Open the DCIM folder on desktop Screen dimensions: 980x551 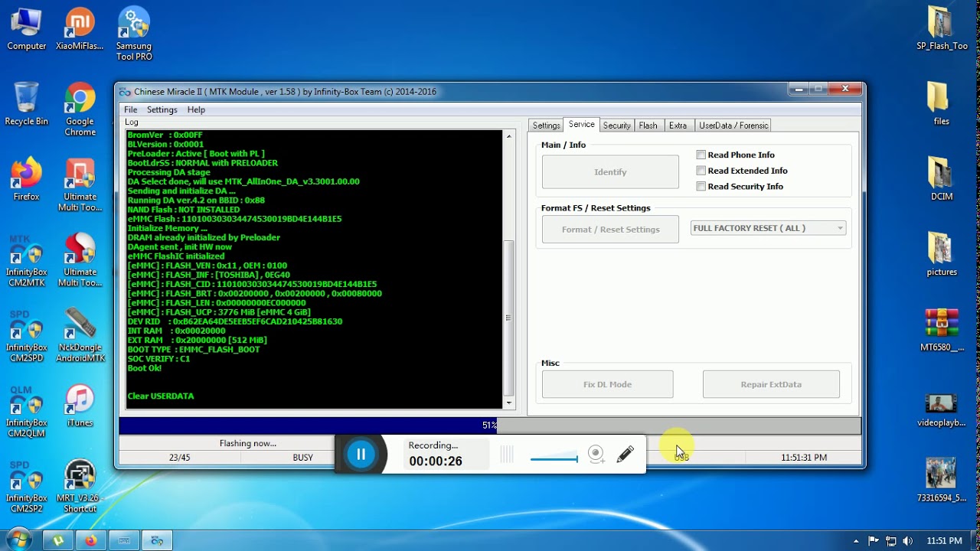(x=942, y=179)
